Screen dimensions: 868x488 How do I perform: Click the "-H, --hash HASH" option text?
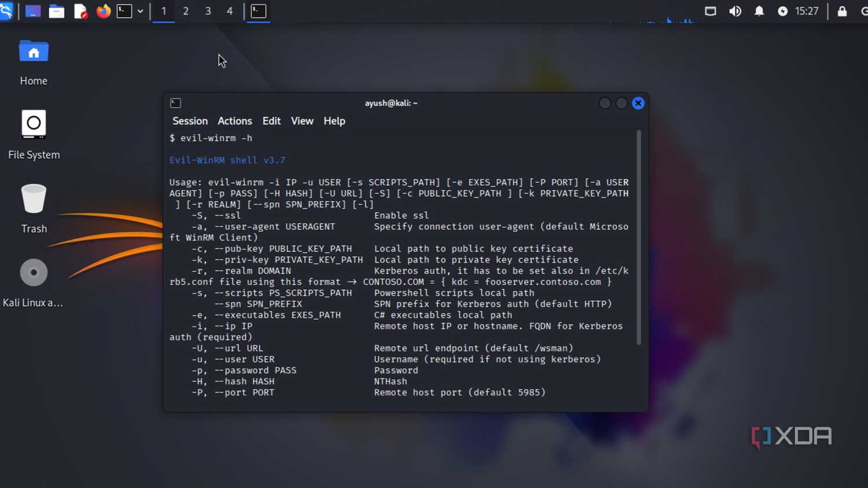(233, 382)
